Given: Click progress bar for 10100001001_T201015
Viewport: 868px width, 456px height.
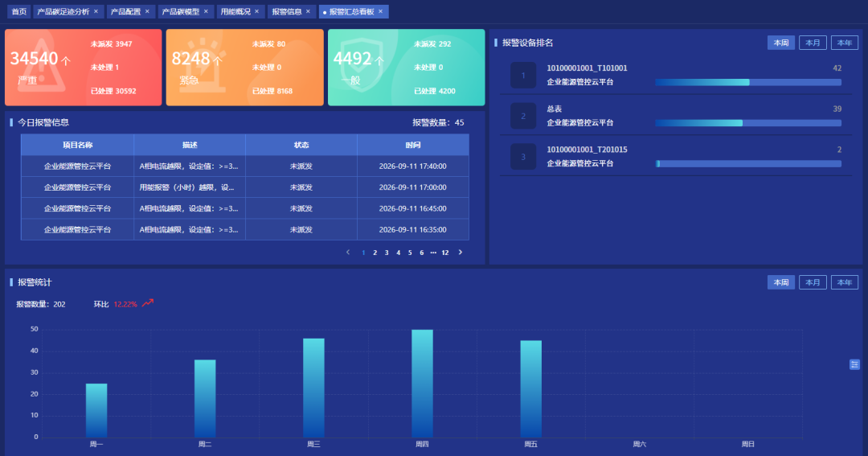Looking at the screenshot, I should pos(748,163).
